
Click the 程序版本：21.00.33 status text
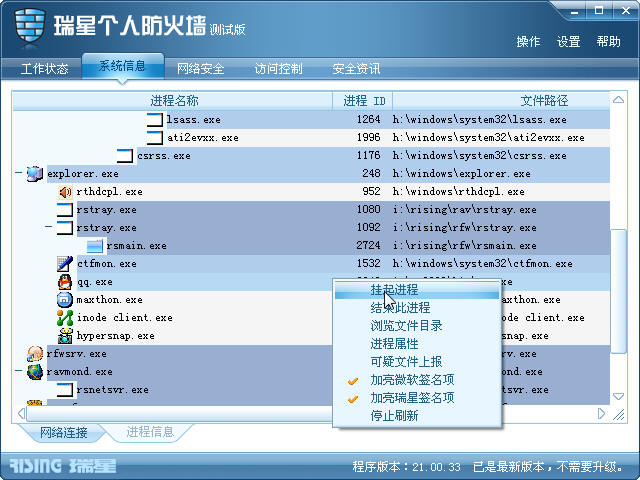[407, 467]
